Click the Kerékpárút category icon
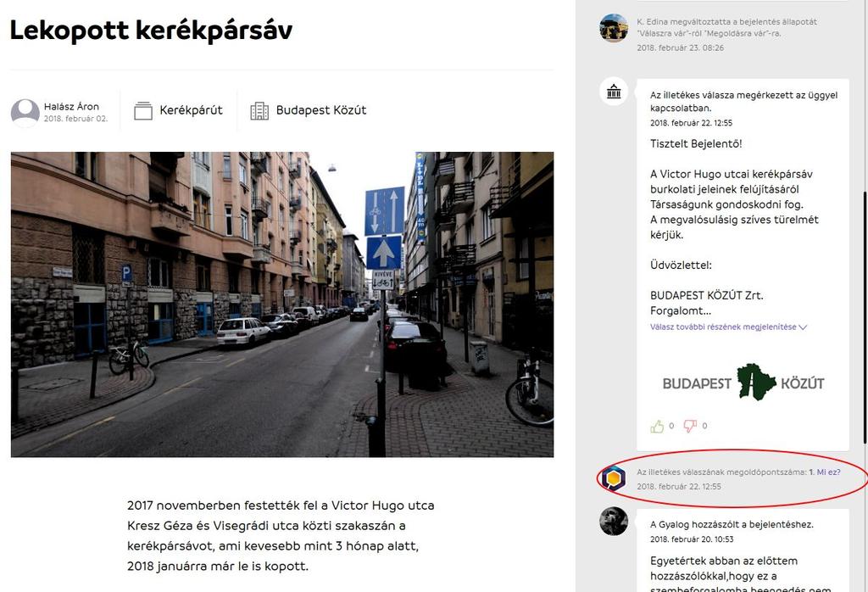868x592 pixels. coord(142,111)
